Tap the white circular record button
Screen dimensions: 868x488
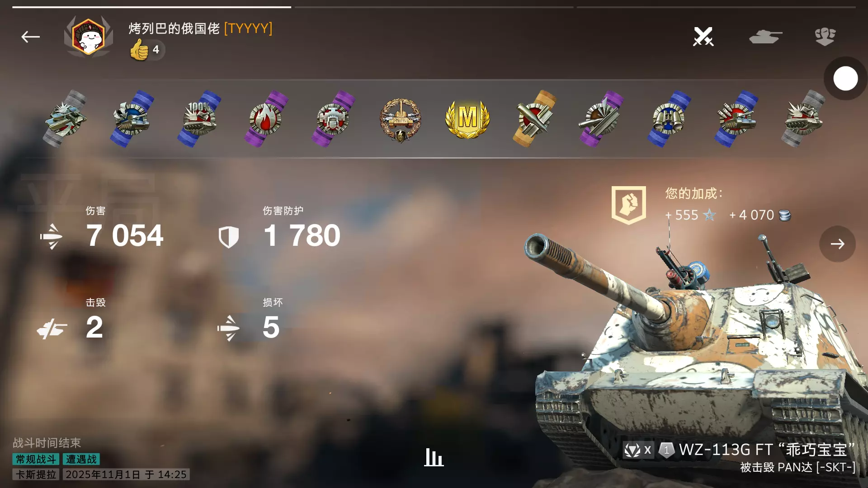click(x=845, y=79)
